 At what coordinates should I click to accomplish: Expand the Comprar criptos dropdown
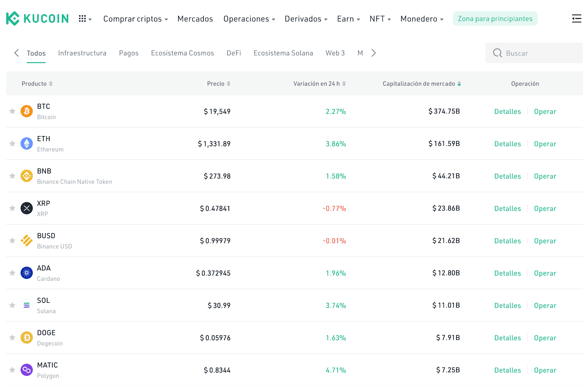pos(136,19)
